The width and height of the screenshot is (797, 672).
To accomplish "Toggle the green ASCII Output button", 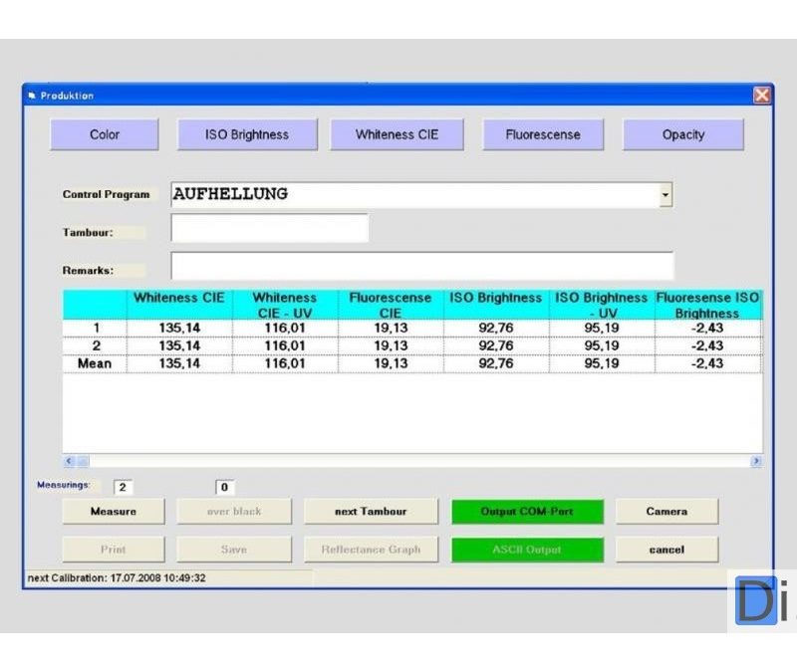I will [527, 550].
